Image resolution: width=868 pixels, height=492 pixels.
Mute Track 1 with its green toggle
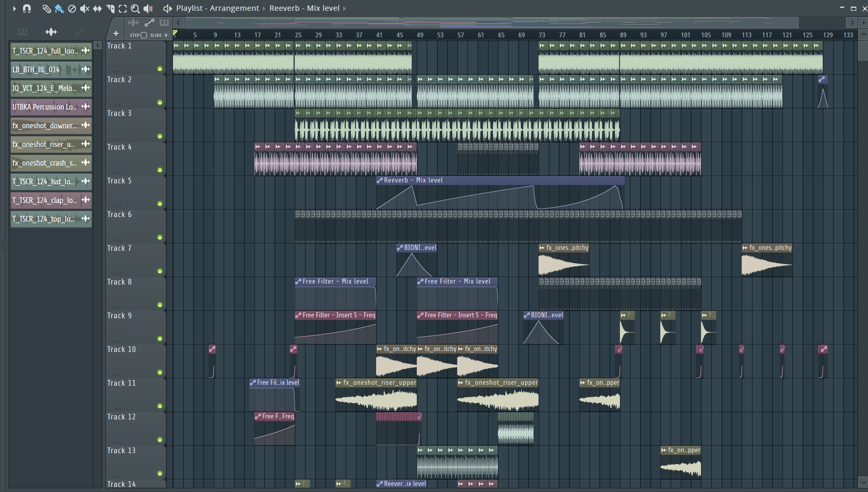(160, 69)
